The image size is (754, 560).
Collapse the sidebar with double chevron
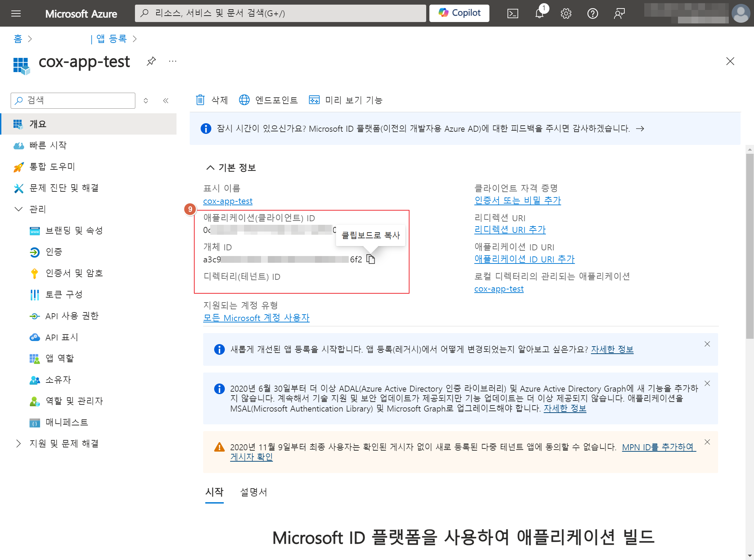(x=166, y=100)
